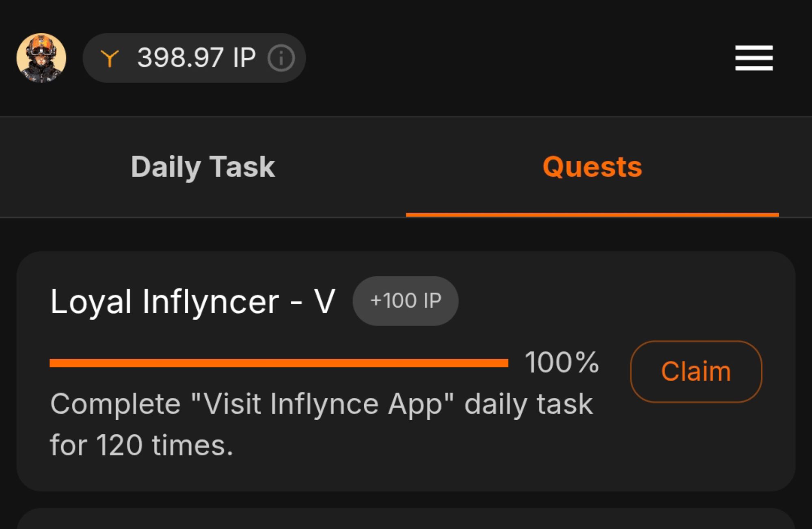
Task: Click the orange underline below Quests
Action: [592, 215]
